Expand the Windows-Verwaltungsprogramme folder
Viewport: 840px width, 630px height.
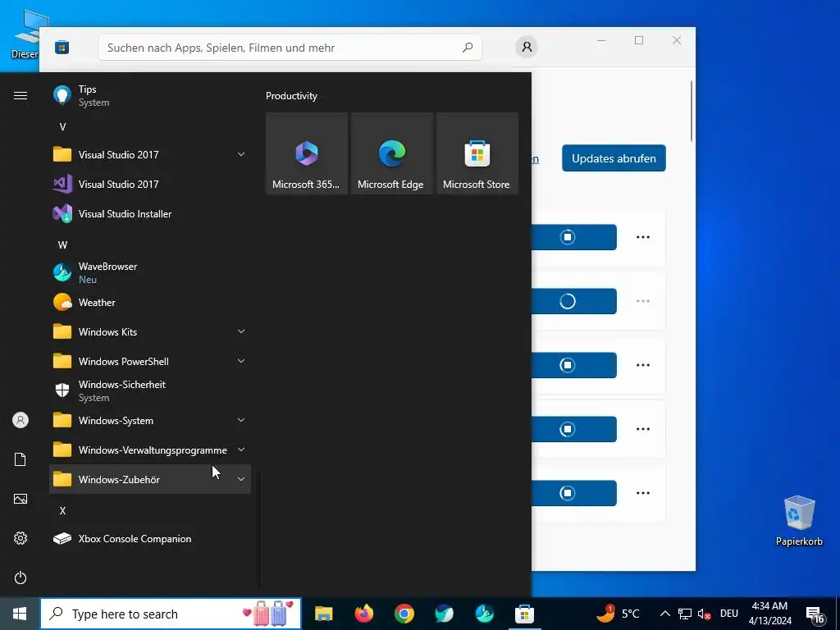pos(149,450)
